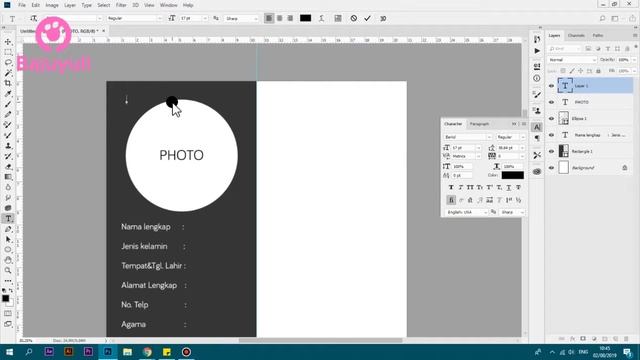Open the Layer menu
Image resolution: width=640 pixels, height=360 pixels.
coord(70,5)
